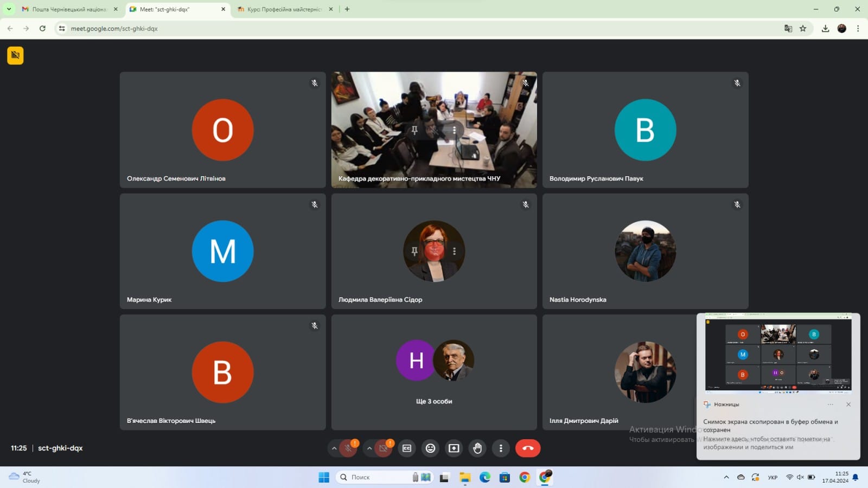Pin Людмила Валеріївна Сідор tile

(x=414, y=251)
